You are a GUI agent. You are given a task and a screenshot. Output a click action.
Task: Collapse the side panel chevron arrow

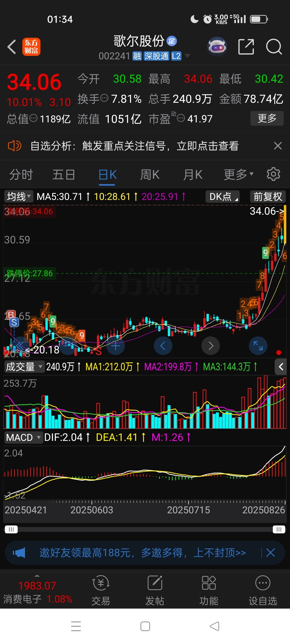[281, 367]
